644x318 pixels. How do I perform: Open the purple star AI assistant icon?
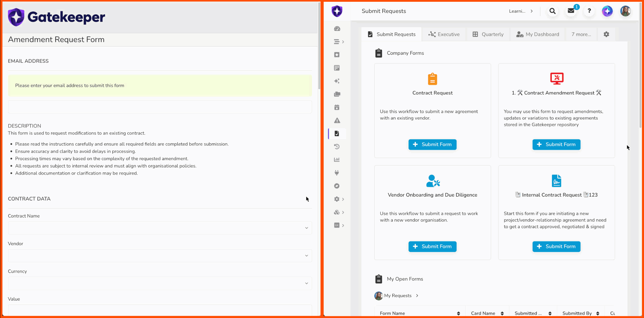(x=607, y=11)
